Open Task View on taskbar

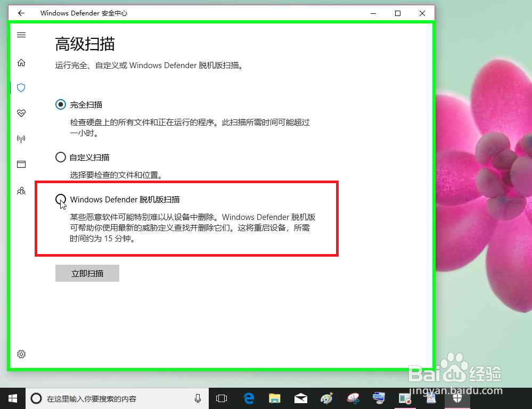click(x=222, y=398)
